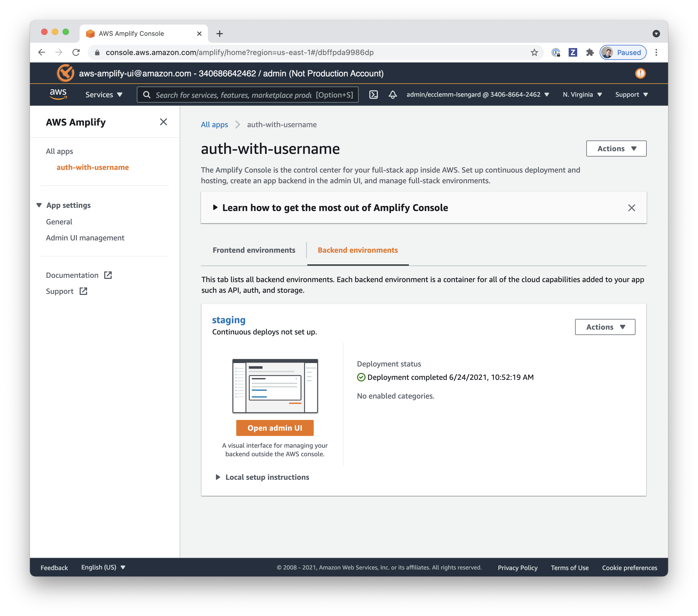Click 'Continuous deploys not set up.' text
This screenshot has width=698, height=616.
(x=264, y=332)
